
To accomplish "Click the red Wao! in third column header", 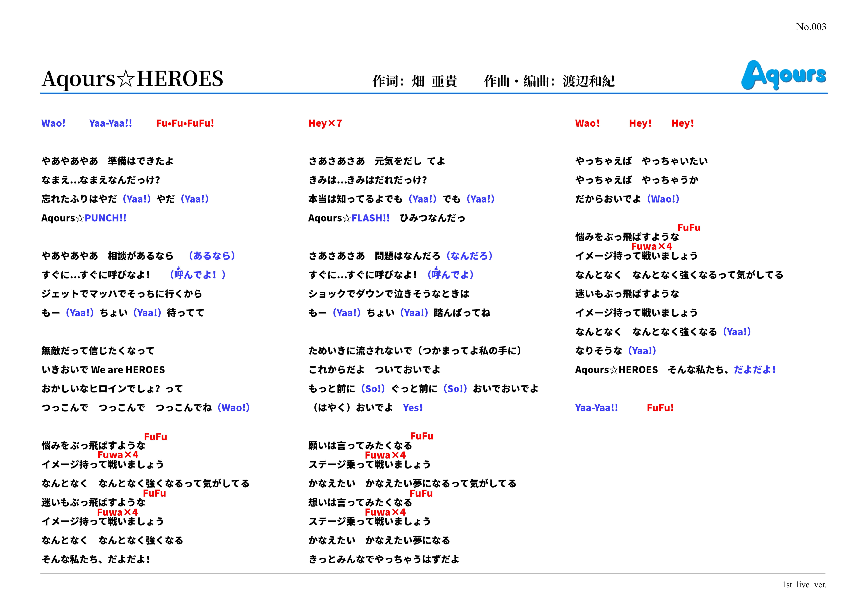I will [x=587, y=123].
